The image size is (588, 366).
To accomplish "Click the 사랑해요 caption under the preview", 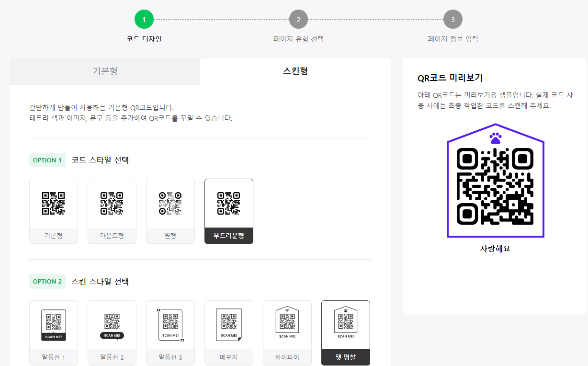I will [495, 249].
